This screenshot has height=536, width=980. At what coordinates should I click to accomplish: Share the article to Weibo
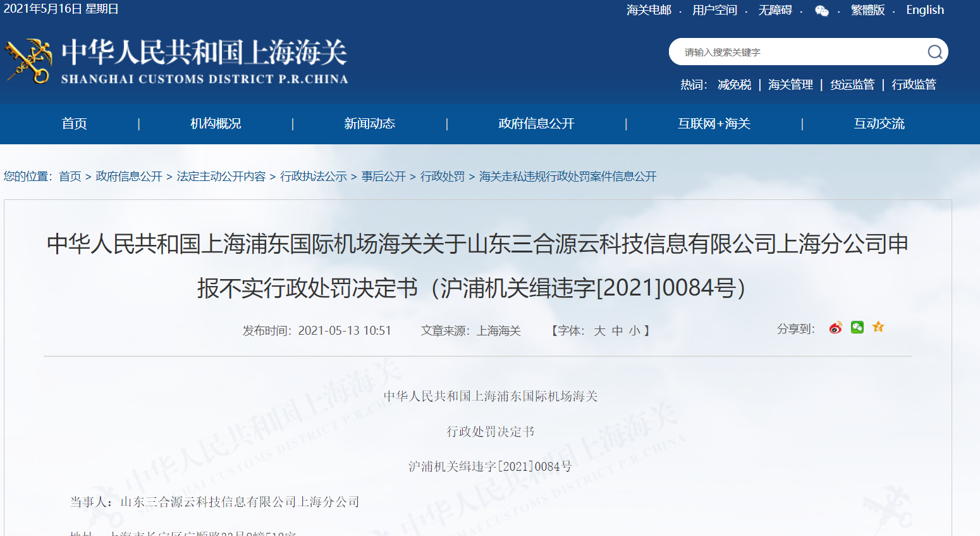[x=835, y=328]
